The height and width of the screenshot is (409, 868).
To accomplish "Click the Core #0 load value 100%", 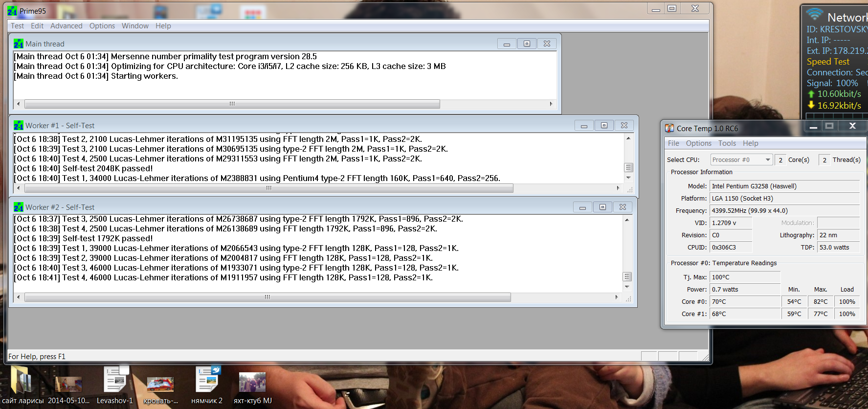I will (x=847, y=302).
